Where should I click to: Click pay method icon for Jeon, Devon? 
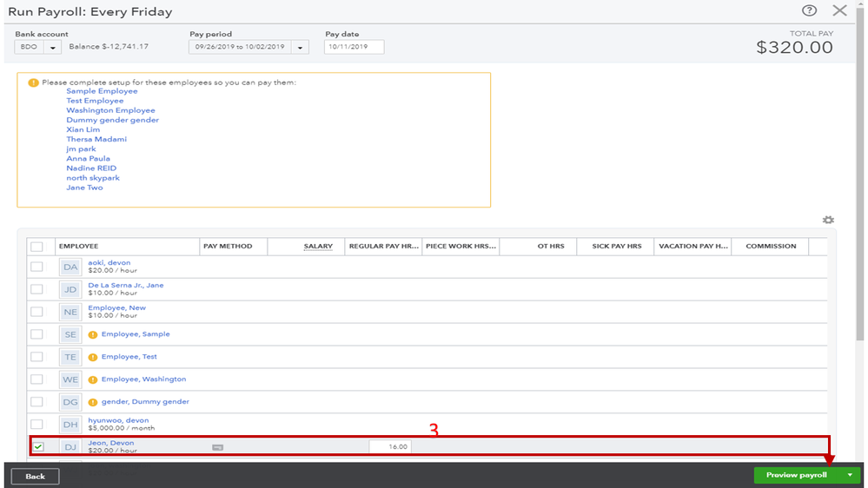coord(217,447)
